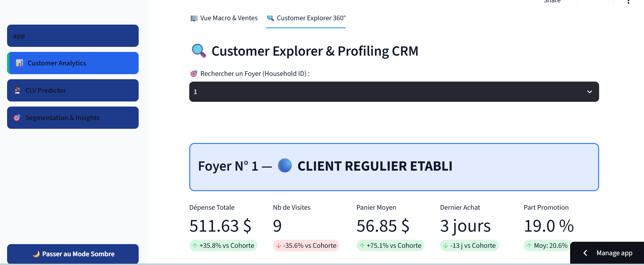Click the moon icon on dark mode button

36,254
